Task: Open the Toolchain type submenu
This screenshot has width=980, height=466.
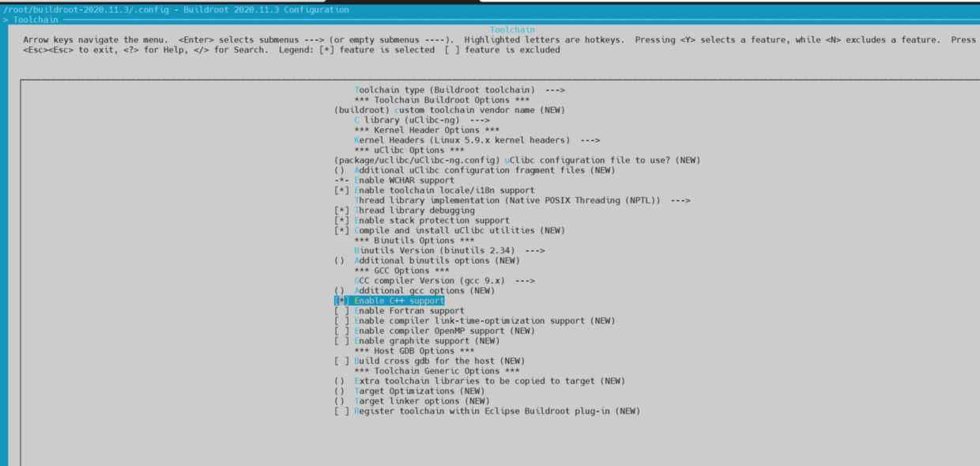Action: click(x=459, y=90)
